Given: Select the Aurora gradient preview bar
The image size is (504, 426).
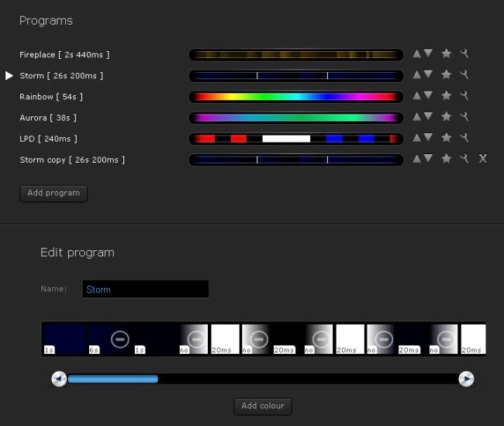Looking at the screenshot, I should (295, 118).
